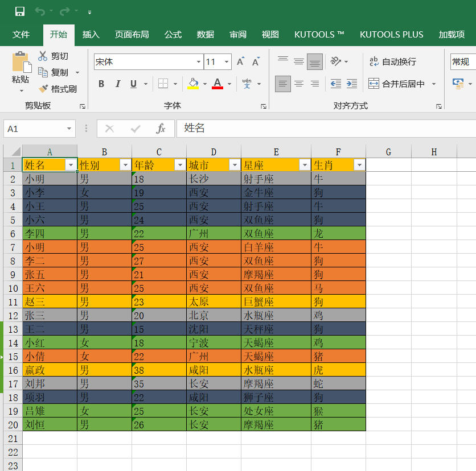The height and width of the screenshot is (471, 476).
Task: Select bottom vertical align
Action: tap(314, 61)
